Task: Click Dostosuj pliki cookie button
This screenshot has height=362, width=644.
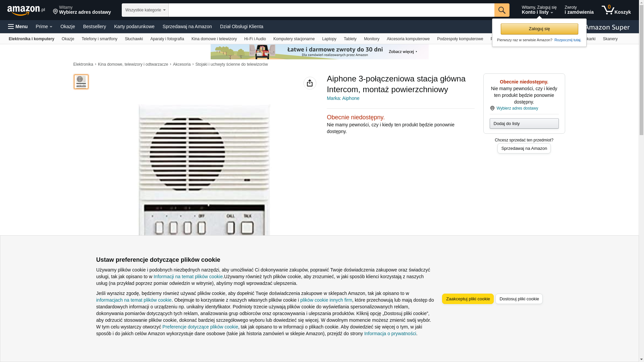Action: click(519, 299)
